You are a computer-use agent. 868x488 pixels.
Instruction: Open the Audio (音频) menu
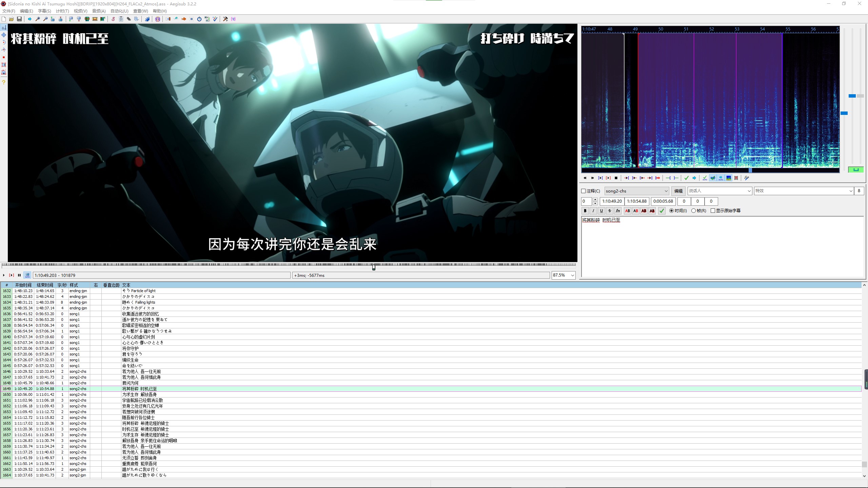(99, 11)
